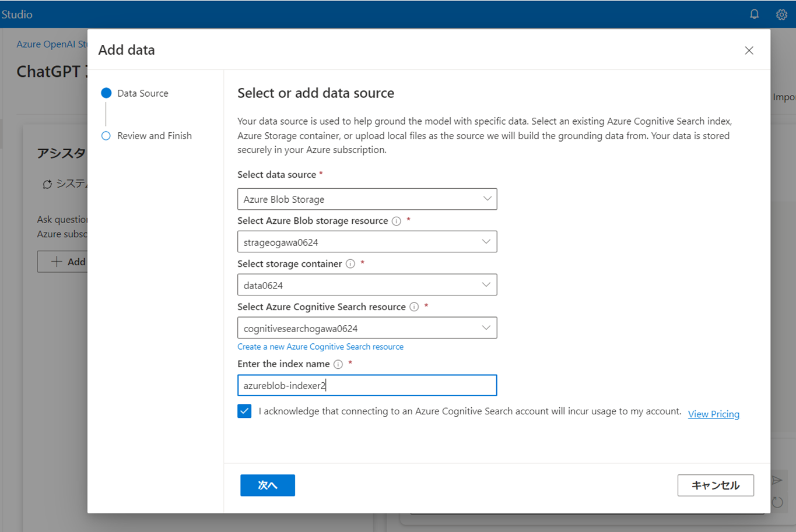The image size is (796, 532).
Task: Open the View Pricing link
Action: point(713,414)
